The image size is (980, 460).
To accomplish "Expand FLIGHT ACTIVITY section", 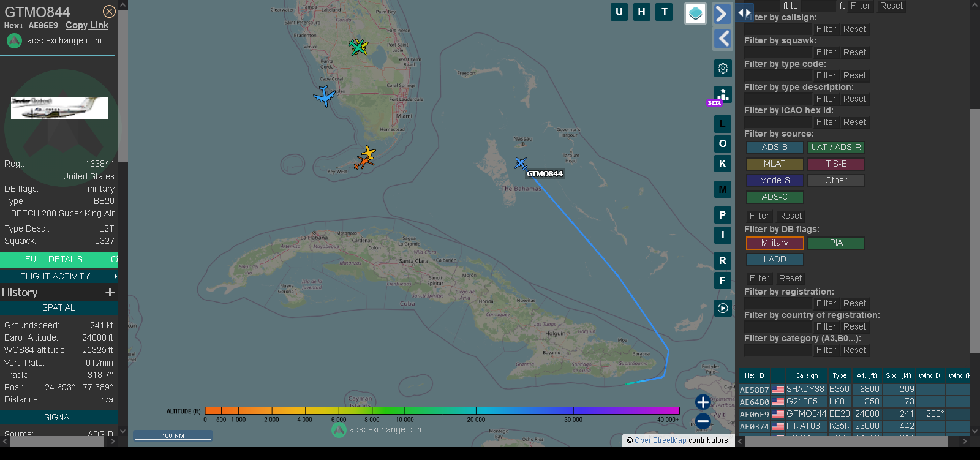I will pyautogui.click(x=59, y=276).
